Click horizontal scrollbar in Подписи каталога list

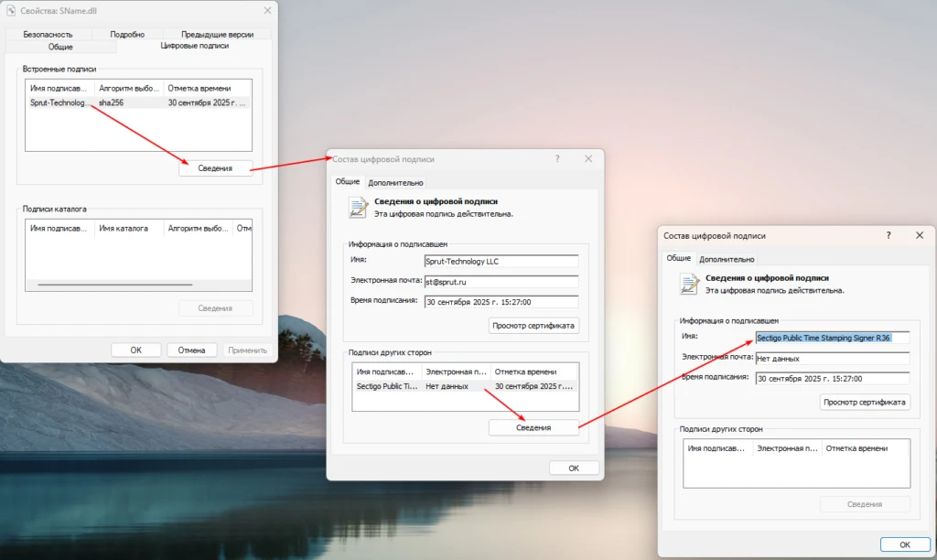click(114, 285)
